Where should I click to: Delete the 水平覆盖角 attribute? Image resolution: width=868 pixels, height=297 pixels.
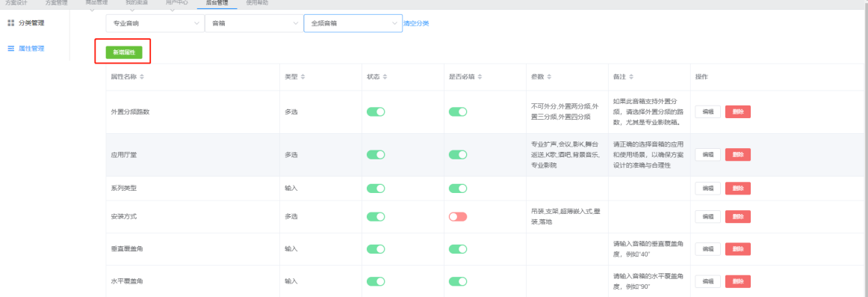tap(738, 281)
